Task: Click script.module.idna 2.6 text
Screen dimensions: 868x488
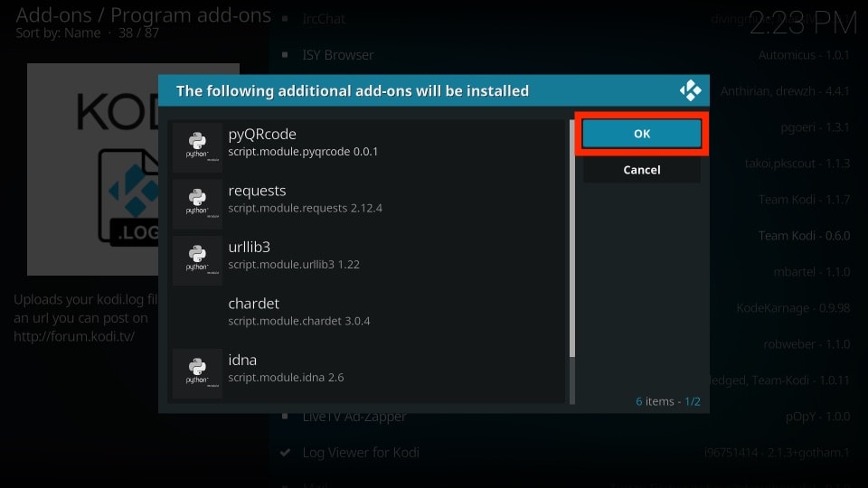Action: pyautogui.click(x=286, y=378)
